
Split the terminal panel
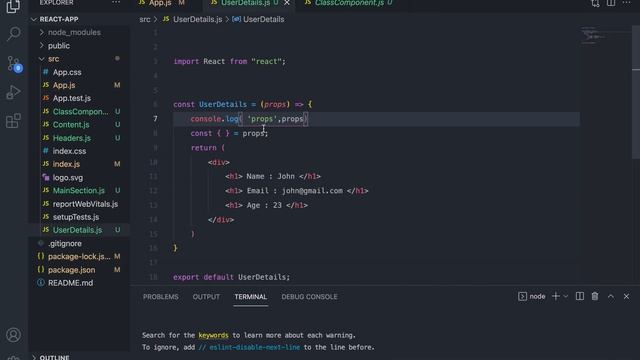pyautogui.click(x=580, y=296)
